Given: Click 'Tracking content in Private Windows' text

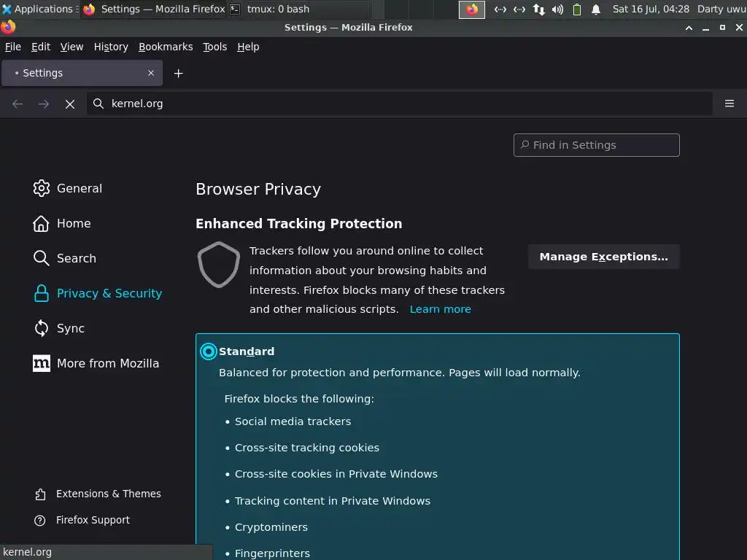Looking at the screenshot, I should tap(333, 501).
